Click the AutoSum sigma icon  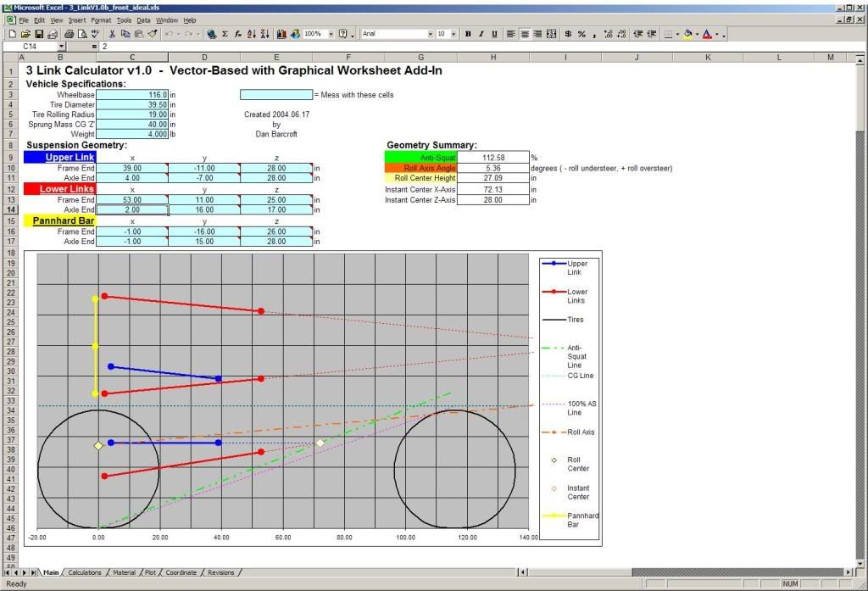pos(225,34)
